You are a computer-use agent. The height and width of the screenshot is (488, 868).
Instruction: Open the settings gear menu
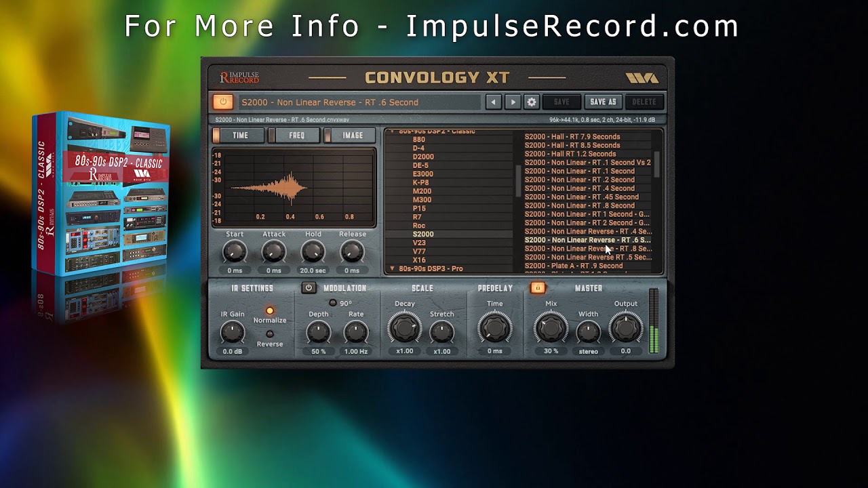click(x=532, y=102)
